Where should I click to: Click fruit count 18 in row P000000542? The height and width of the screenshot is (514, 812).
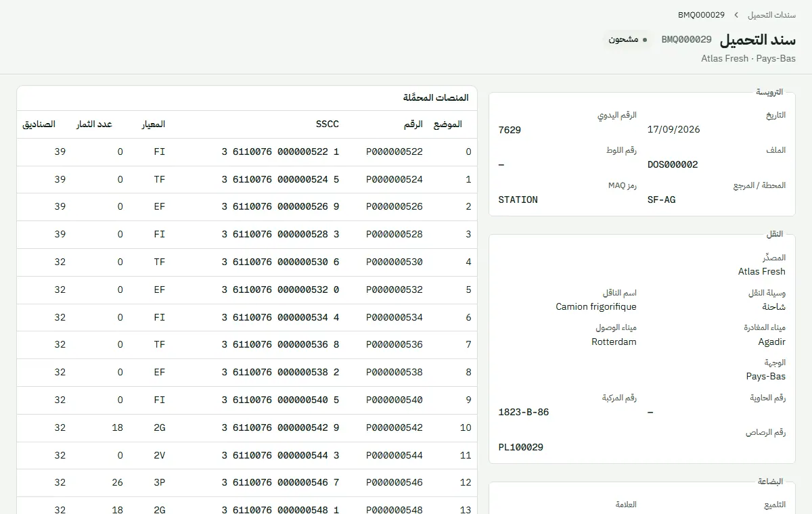117,428
